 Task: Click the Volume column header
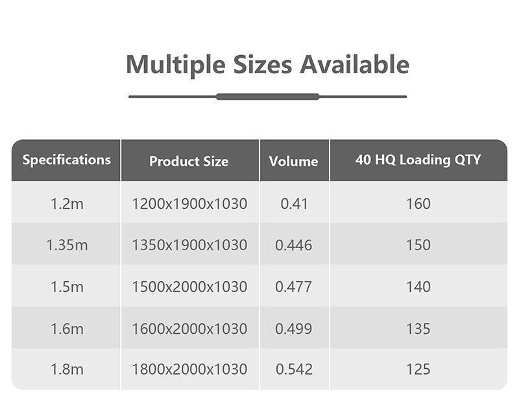click(x=294, y=161)
